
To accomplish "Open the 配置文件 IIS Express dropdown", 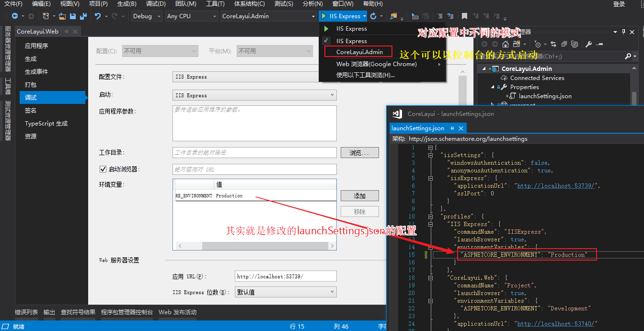I will 254,77.
